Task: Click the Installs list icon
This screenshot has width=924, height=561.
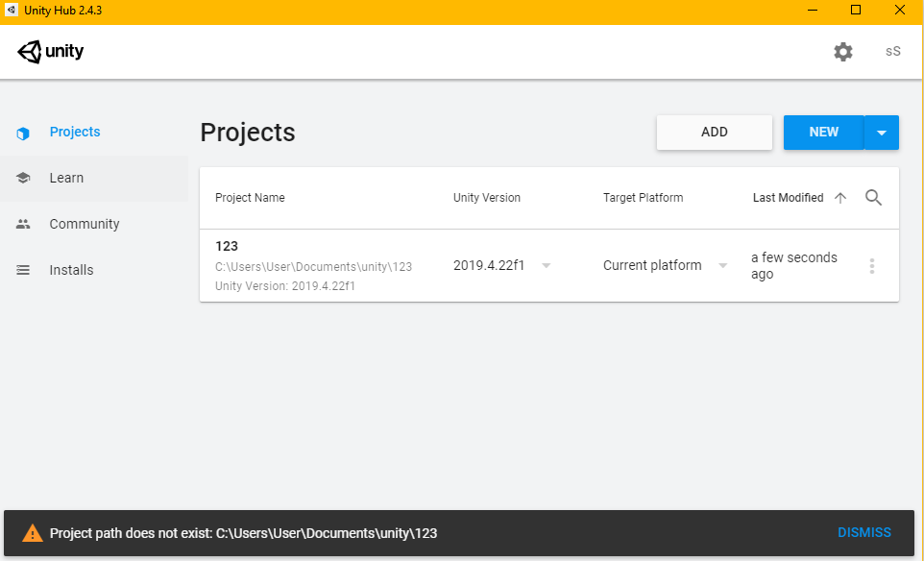Action: pyautogui.click(x=24, y=270)
